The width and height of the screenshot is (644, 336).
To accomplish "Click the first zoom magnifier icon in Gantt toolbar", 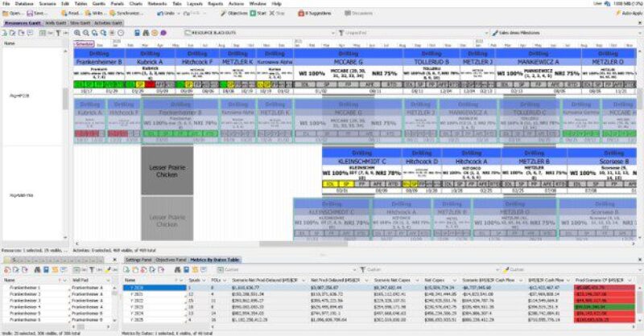I will (76, 32).
